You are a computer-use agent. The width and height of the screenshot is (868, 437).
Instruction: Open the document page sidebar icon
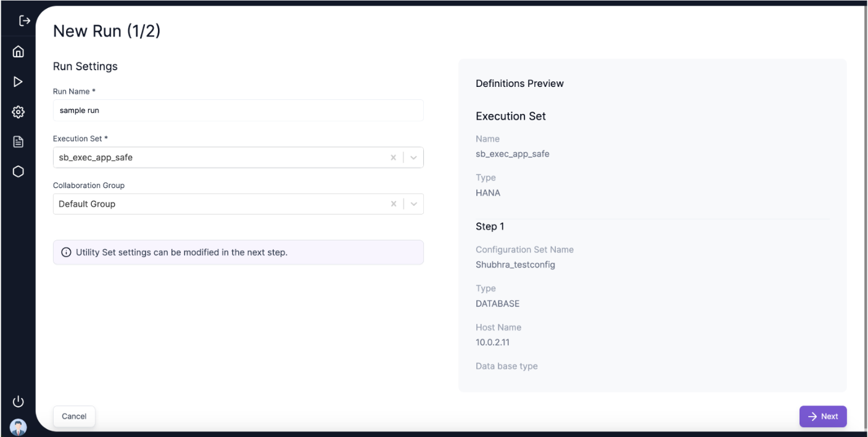(x=18, y=142)
